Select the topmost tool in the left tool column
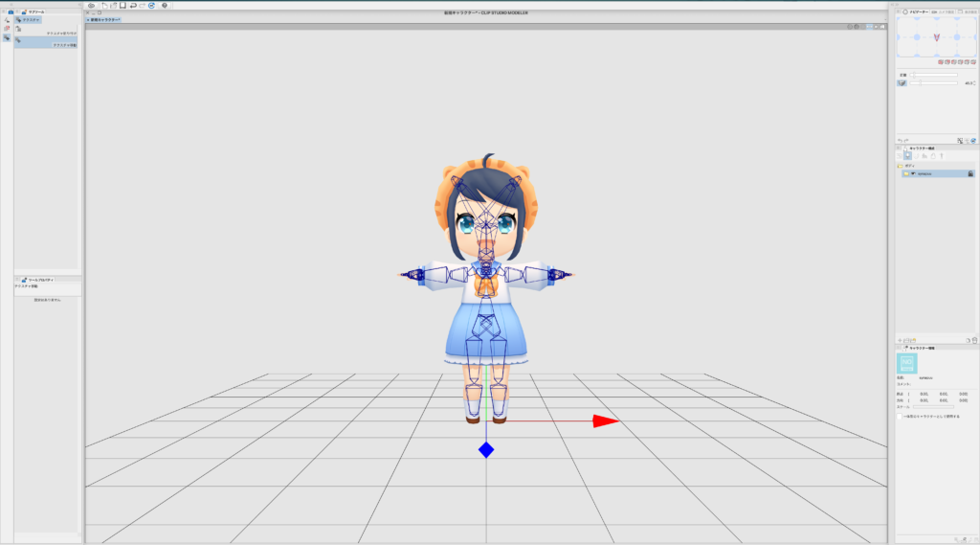Screen dimensions: 980x545 pos(7,20)
